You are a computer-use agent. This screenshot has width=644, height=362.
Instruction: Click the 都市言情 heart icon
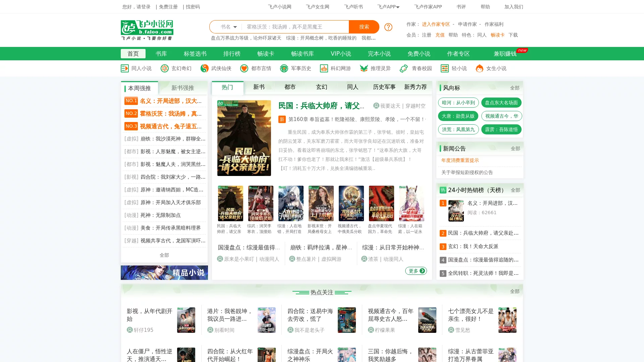click(x=244, y=68)
